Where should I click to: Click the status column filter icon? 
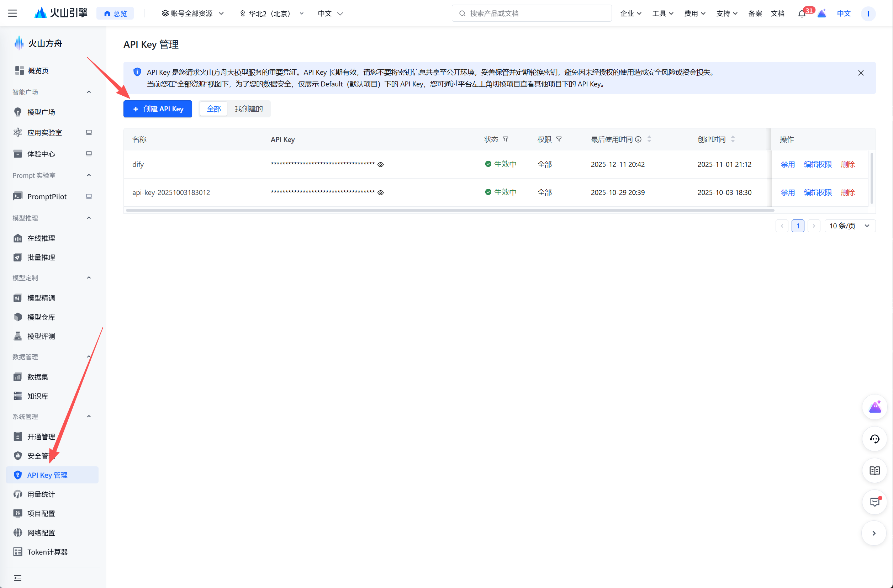tap(506, 139)
